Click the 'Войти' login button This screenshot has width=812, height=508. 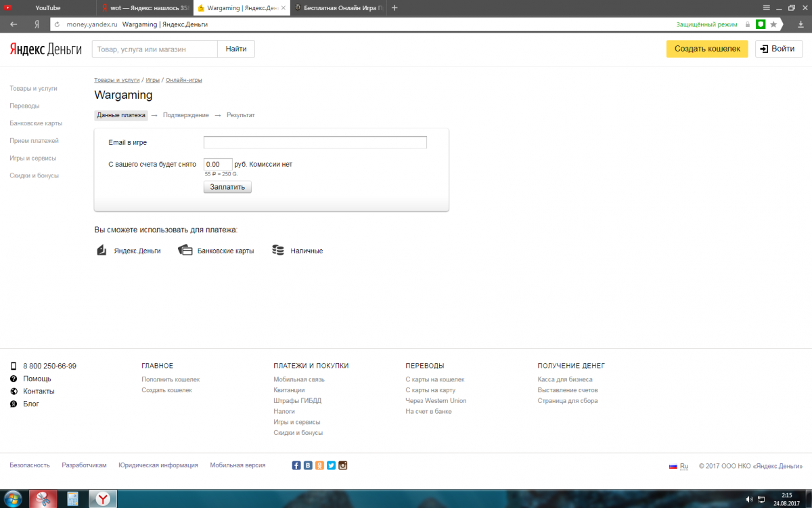[779, 49]
